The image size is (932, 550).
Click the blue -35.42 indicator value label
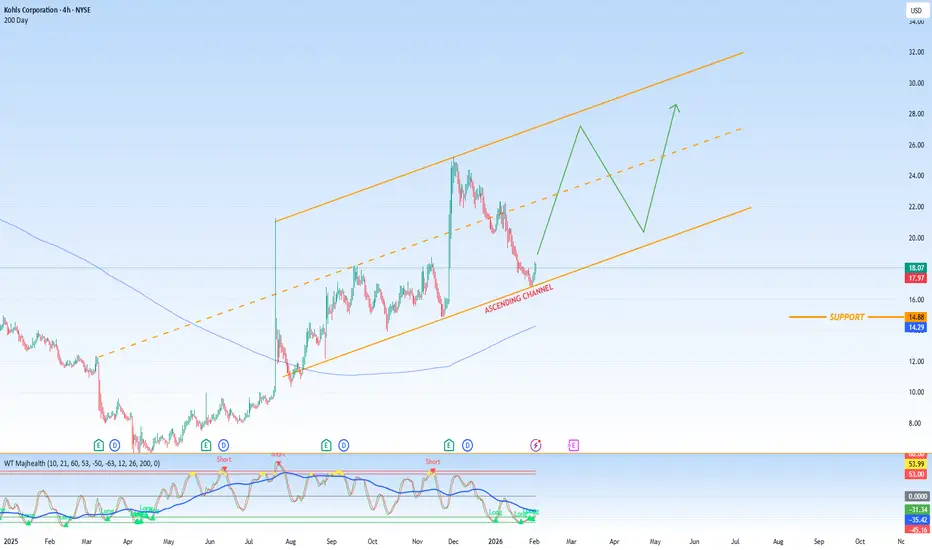click(x=916, y=520)
